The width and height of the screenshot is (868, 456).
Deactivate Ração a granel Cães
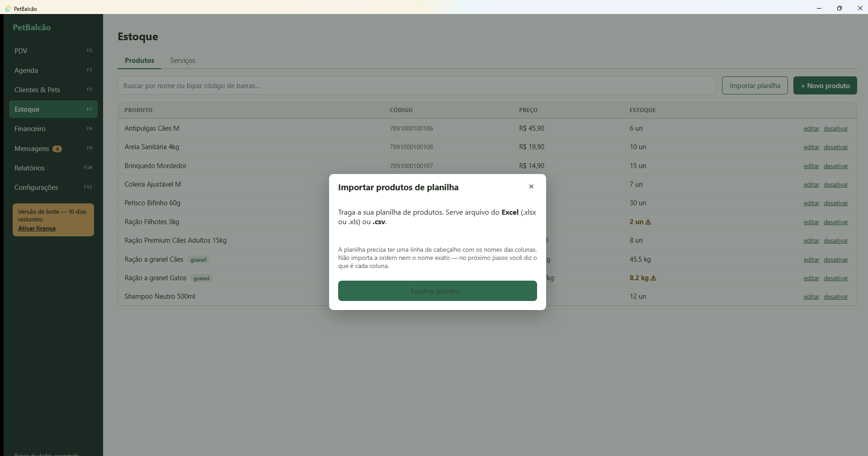click(836, 260)
